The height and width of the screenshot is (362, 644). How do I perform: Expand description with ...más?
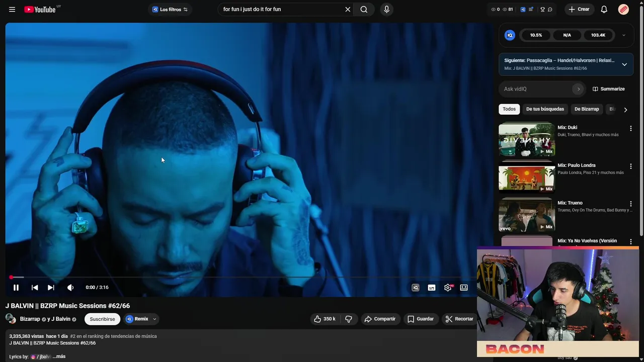(59, 356)
